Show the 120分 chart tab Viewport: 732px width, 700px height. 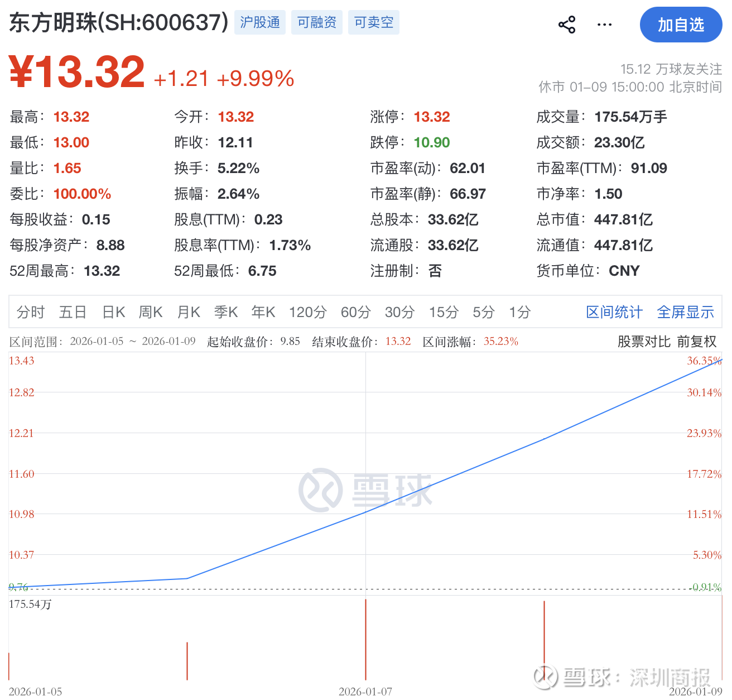308,312
